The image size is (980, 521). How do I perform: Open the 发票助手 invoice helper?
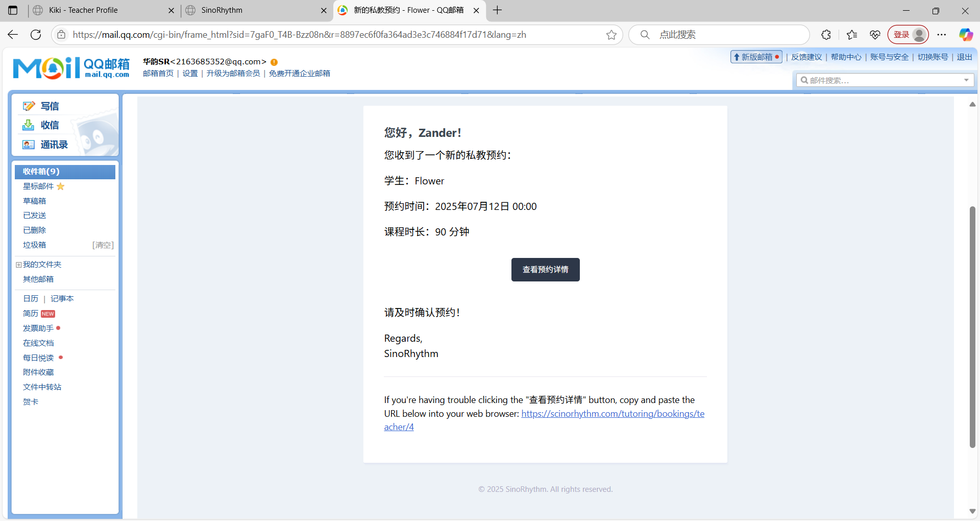pyautogui.click(x=38, y=328)
